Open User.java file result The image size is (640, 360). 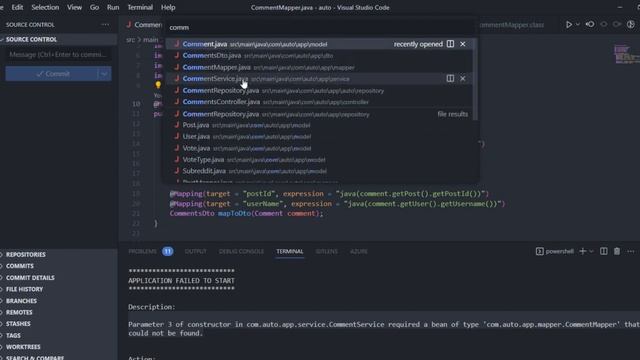point(319,137)
